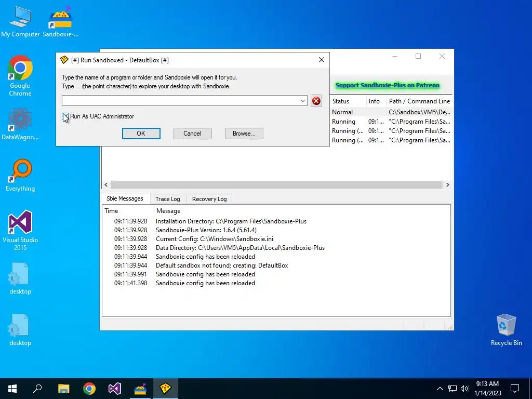Open the notification center icon

[515, 389]
